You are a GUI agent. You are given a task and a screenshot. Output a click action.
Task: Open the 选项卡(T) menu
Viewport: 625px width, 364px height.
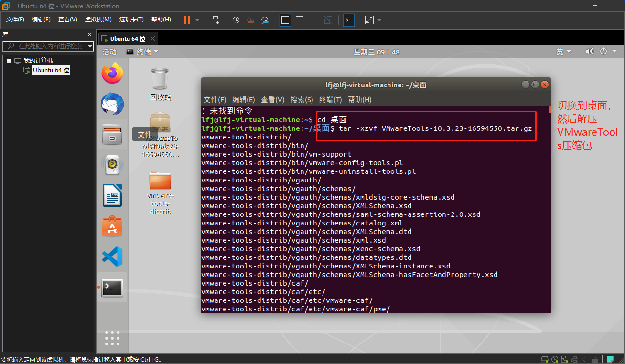pos(131,20)
